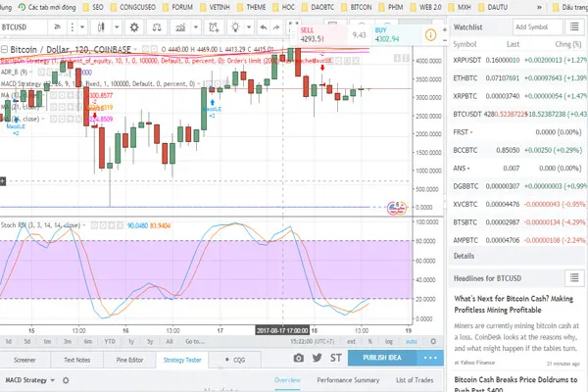Create an alert with the alarm-plus icon
Viewport: 588px width, 392px height.
coord(214,27)
